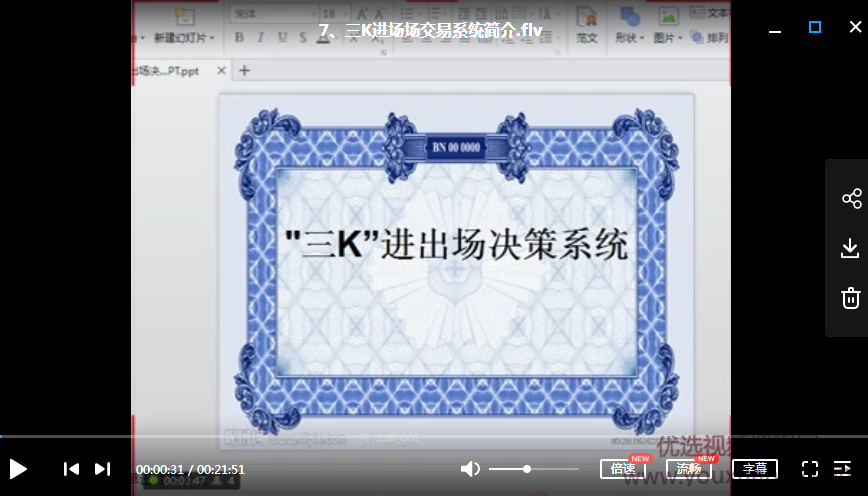Viewport: 868px width, 496px height.
Task: Open the 倍速 playback speed options
Action: pyautogui.click(x=623, y=468)
